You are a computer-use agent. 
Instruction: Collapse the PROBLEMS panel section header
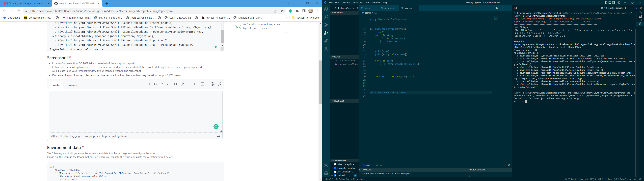tap(413, 170)
